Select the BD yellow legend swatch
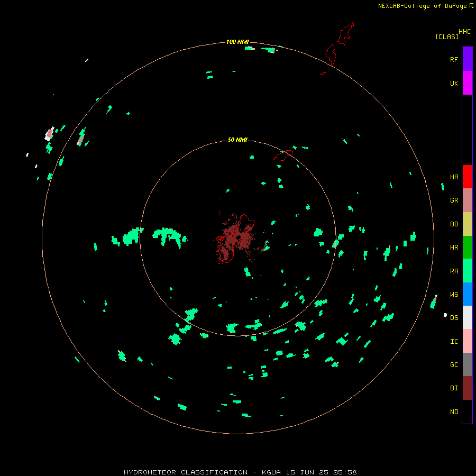The width and height of the screenshot is (476, 476). [x=467, y=224]
